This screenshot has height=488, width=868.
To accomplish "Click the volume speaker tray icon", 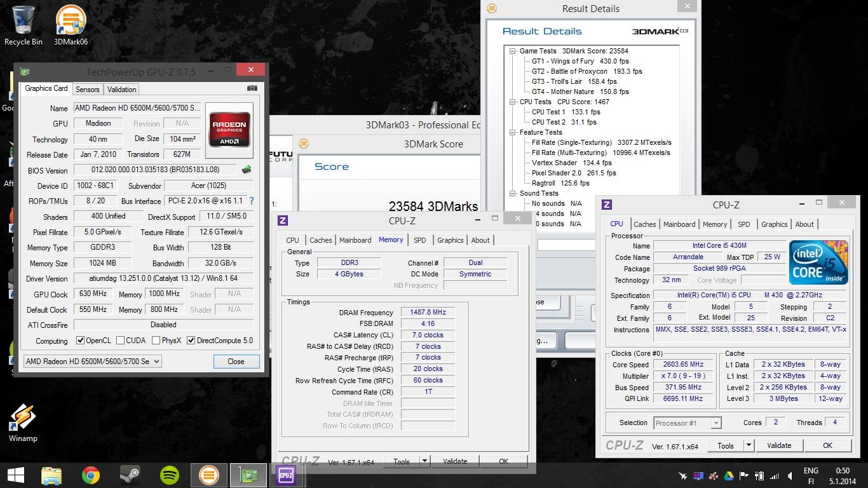I will 789,475.
